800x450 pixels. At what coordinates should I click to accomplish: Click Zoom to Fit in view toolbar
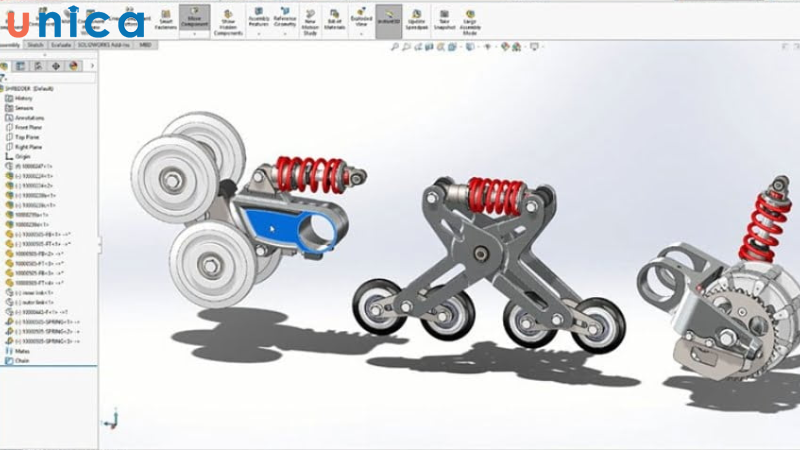394,47
